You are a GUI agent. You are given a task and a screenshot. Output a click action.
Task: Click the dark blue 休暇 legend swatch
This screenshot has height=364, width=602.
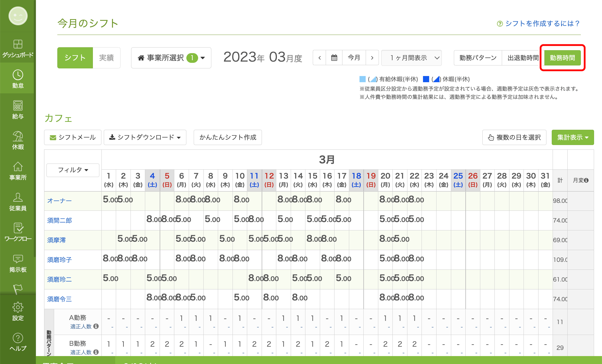click(x=426, y=79)
